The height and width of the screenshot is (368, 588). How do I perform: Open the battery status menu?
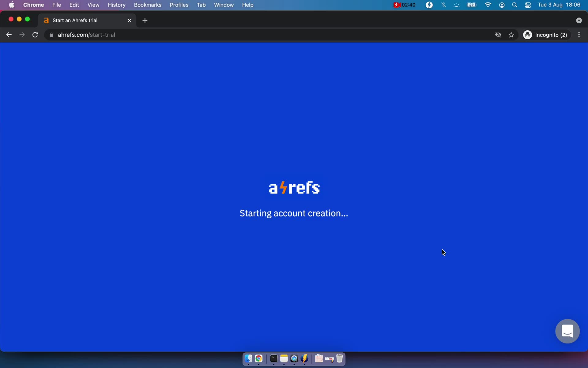(x=472, y=5)
